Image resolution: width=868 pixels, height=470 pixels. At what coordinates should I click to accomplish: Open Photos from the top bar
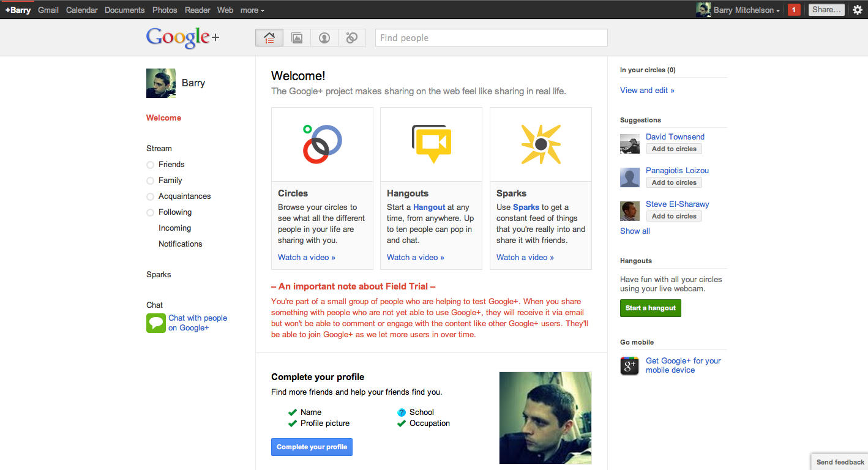click(165, 10)
